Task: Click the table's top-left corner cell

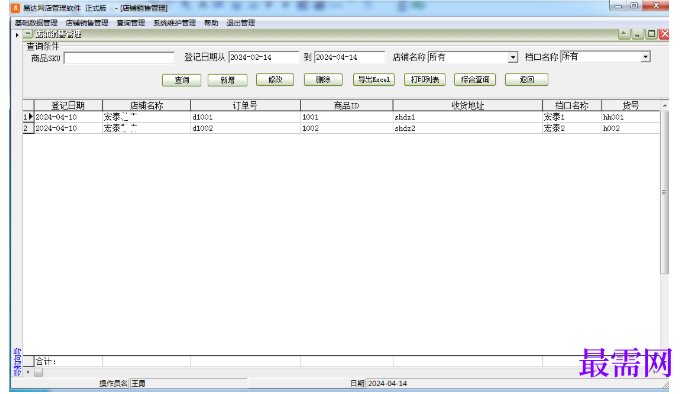Action: 29,105
